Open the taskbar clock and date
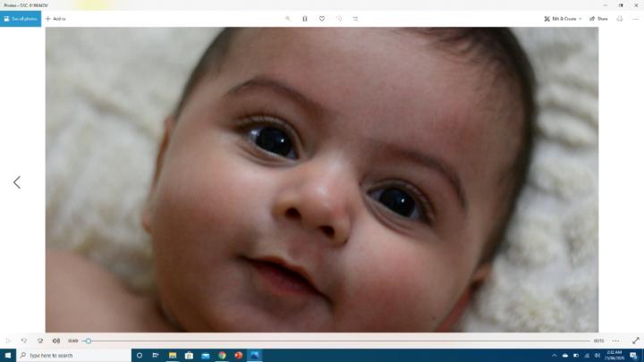The image size is (644, 362). click(x=614, y=356)
